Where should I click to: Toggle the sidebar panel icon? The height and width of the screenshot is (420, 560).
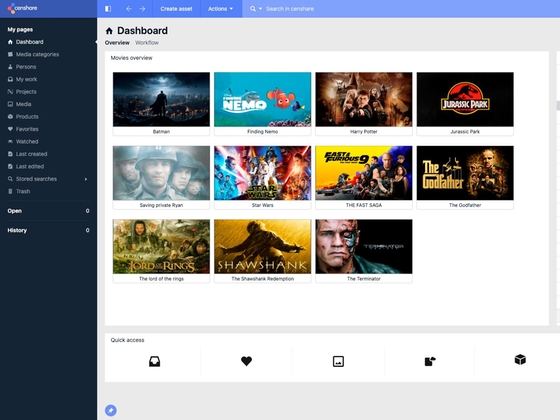coord(108,9)
